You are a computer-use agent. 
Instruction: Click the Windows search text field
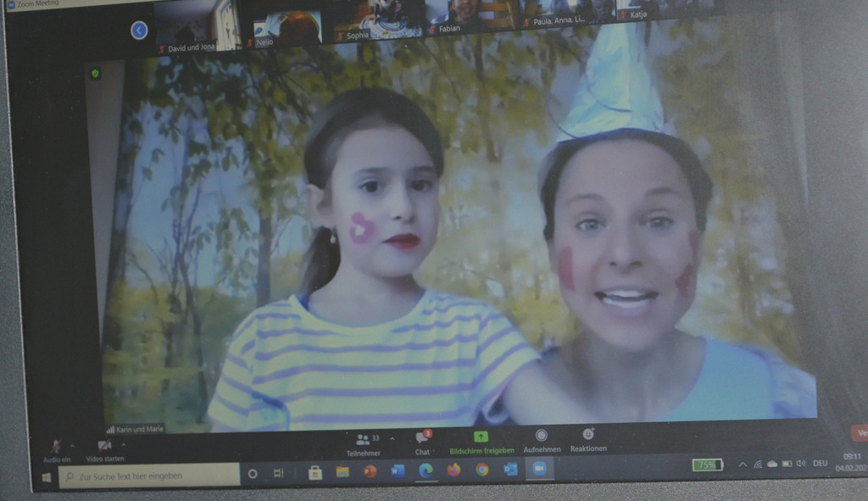pos(149,476)
